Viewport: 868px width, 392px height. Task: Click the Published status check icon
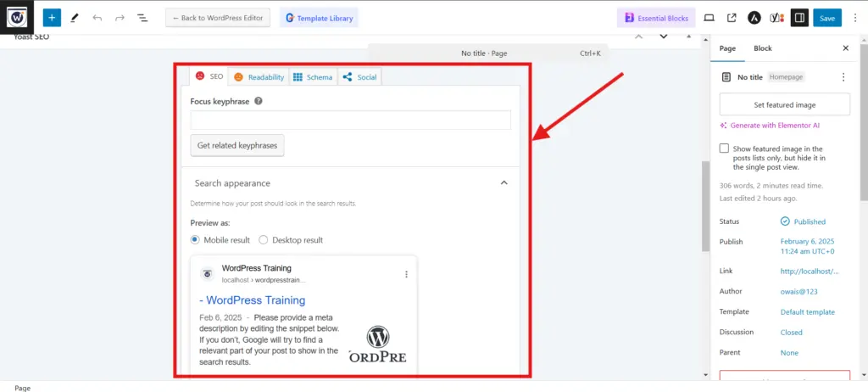pyautogui.click(x=785, y=221)
